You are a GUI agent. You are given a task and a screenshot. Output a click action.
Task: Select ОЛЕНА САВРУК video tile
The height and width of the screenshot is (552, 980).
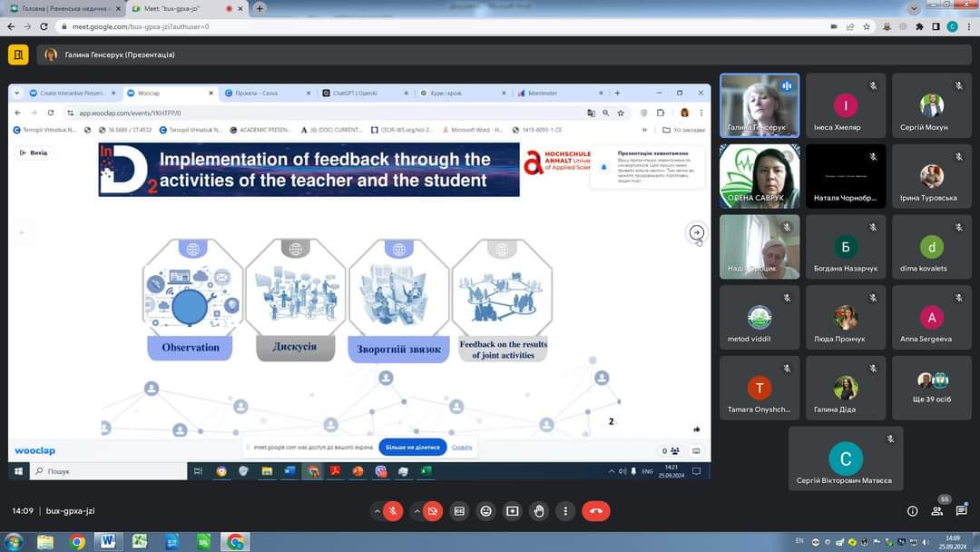tap(759, 176)
